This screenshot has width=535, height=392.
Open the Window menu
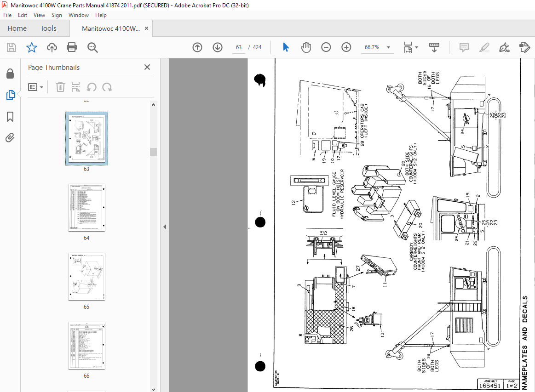(x=79, y=15)
